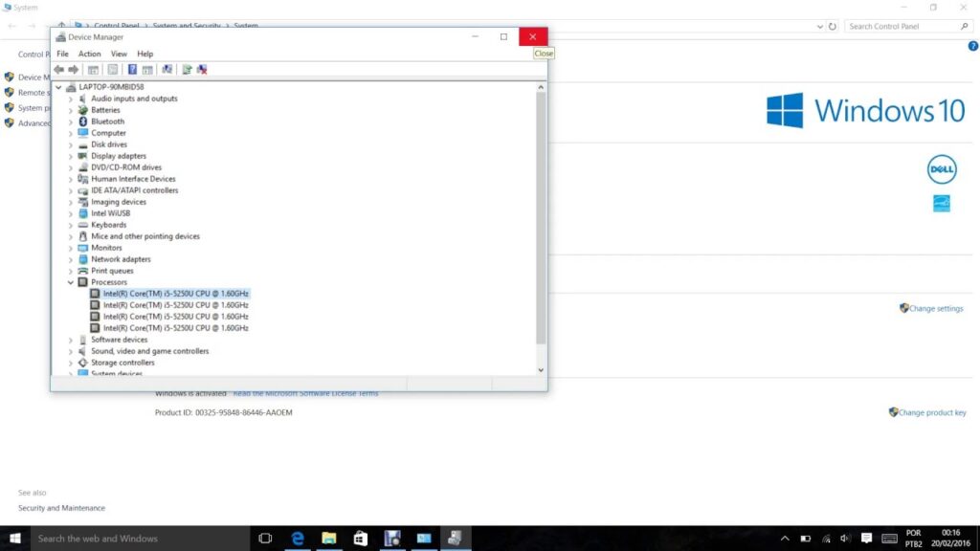The image size is (980, 551).
Task: Click the Update Driver Software toolbar icon
Action: point(187,69)
